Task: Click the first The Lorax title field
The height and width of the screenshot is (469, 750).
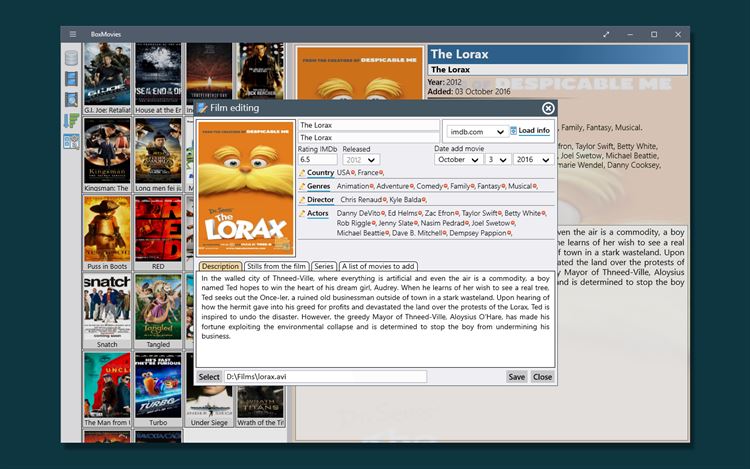Action: tap(368, 125)
